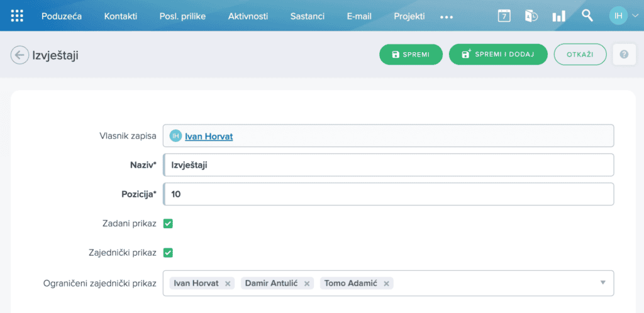644x313 pixels.
Task: Open the help question mark icon
Action: (x=624, y=54)
